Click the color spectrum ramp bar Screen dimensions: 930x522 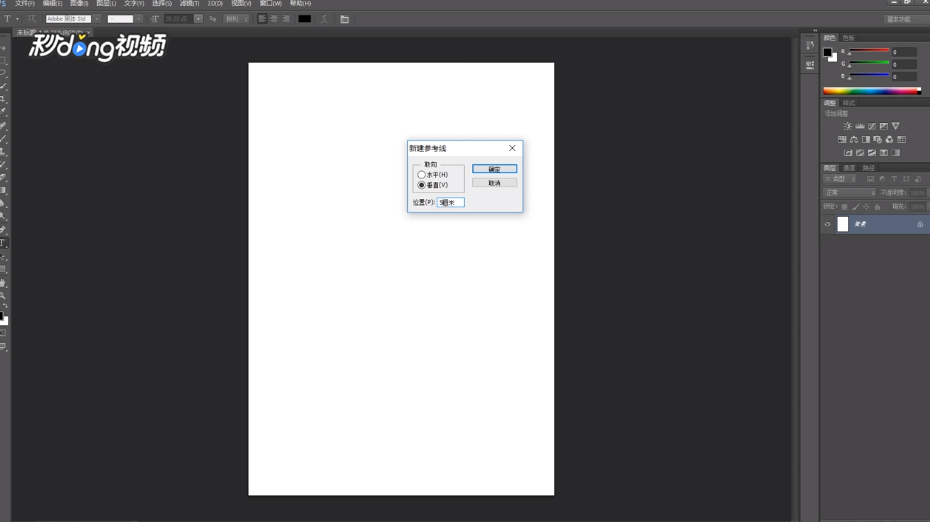tap(872, 91)
